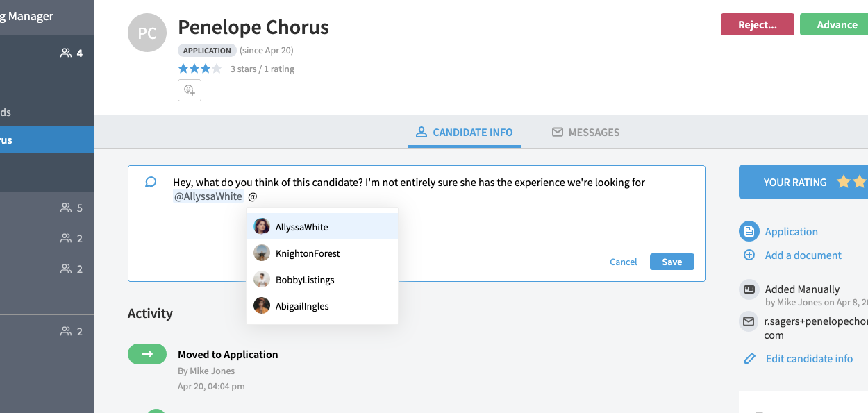Screen dimensions: 868x413
Task: Click the plus icon for Add a document
Action: (749, 255)
